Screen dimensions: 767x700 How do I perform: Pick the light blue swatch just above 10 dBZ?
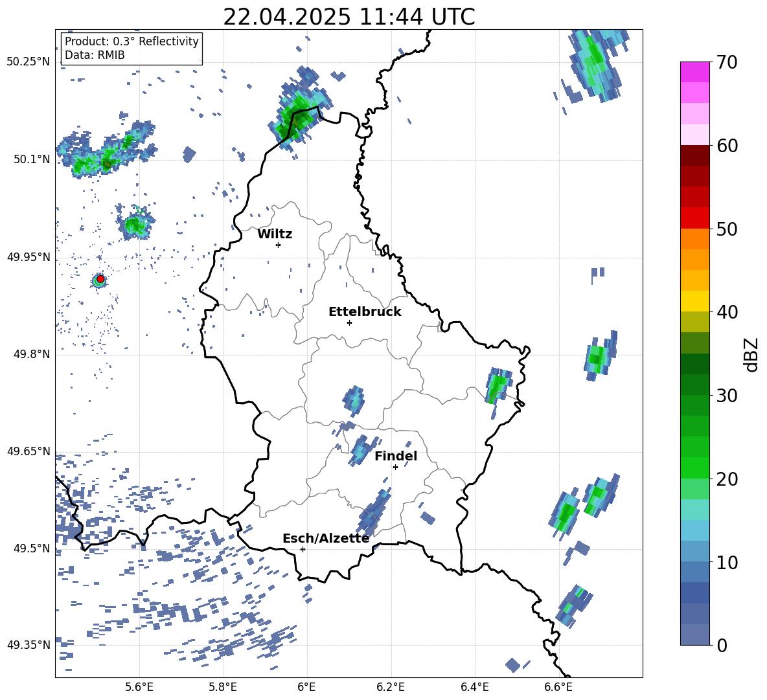tap(694, 552)
